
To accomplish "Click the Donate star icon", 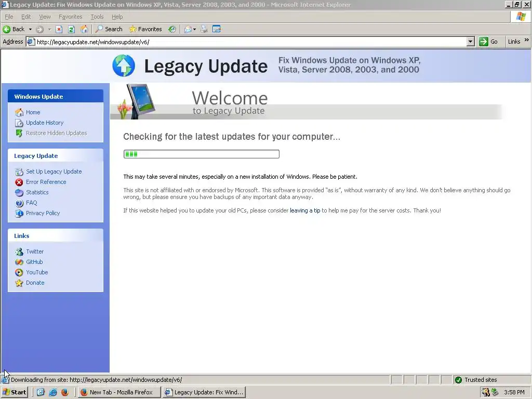I will (19, 283).
